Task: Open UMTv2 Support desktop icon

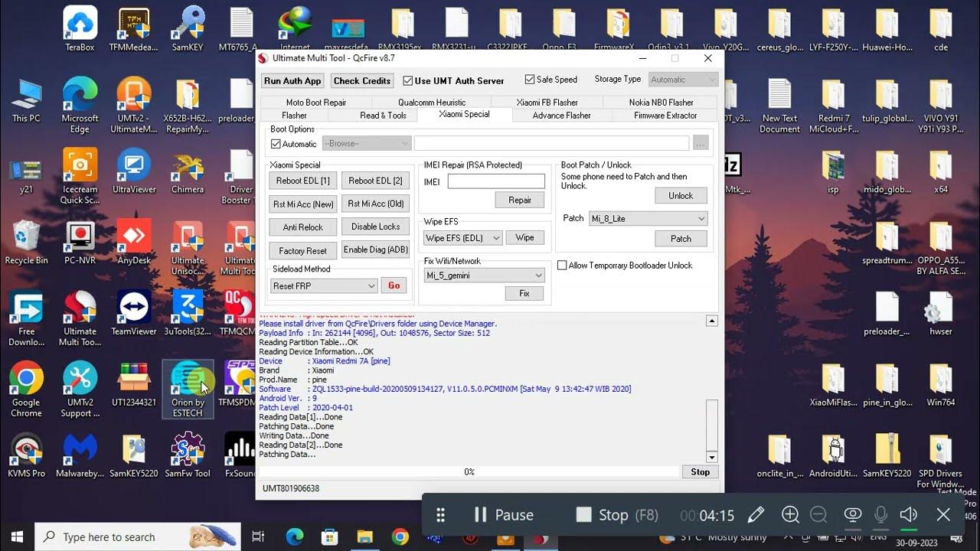Action: point(80,390)
